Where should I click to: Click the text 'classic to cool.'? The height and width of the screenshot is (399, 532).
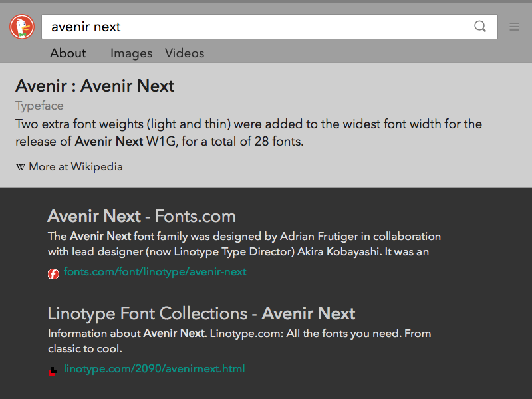85,348
